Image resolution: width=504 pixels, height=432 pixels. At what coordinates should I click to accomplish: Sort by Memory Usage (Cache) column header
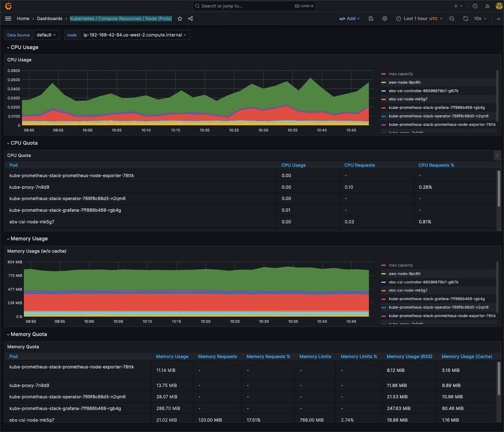[x=467, y=357]
